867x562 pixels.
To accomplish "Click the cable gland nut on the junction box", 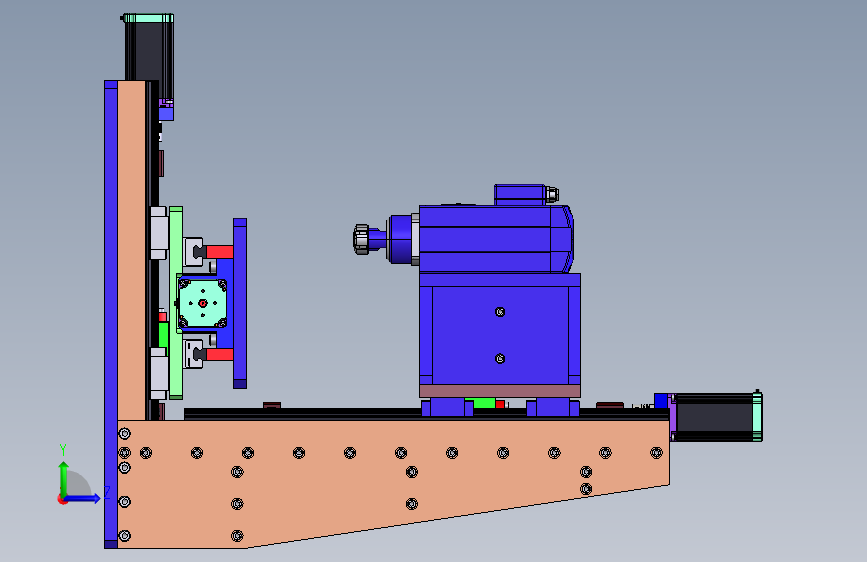I will pos(552,194).
